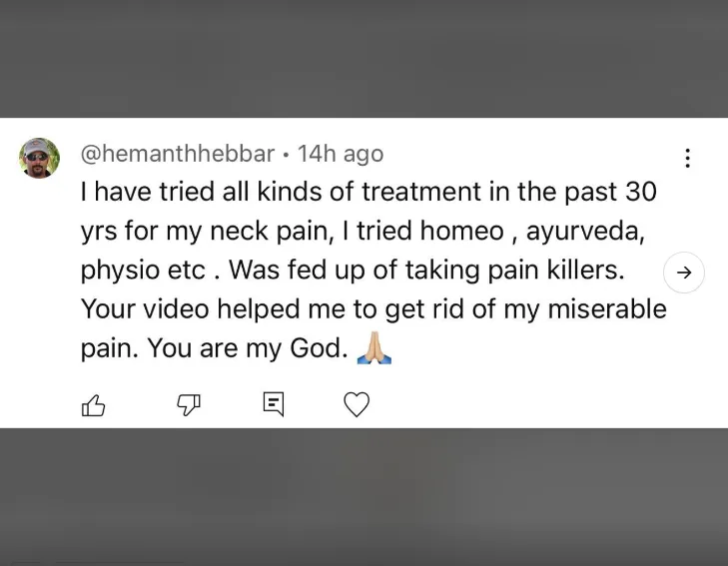The image size is (728, 566).
Task: Click the folded hands emoji
Action: pos(374,349)
